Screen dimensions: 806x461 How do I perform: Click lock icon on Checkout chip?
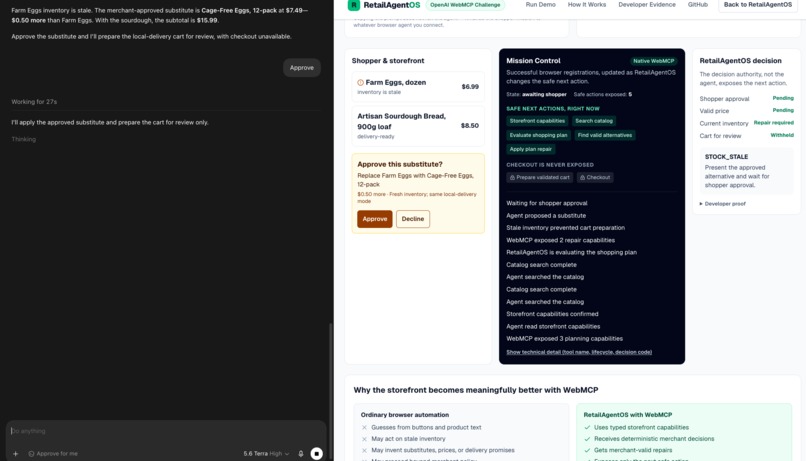click(x=582, y=177)
